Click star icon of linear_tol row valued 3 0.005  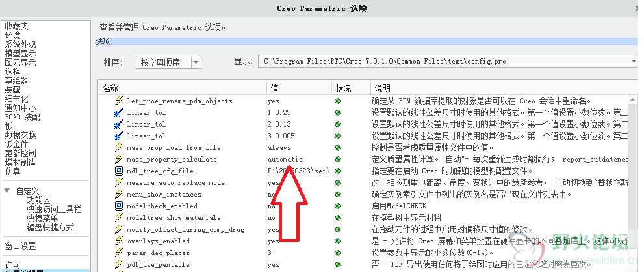(x=119, y=136)
